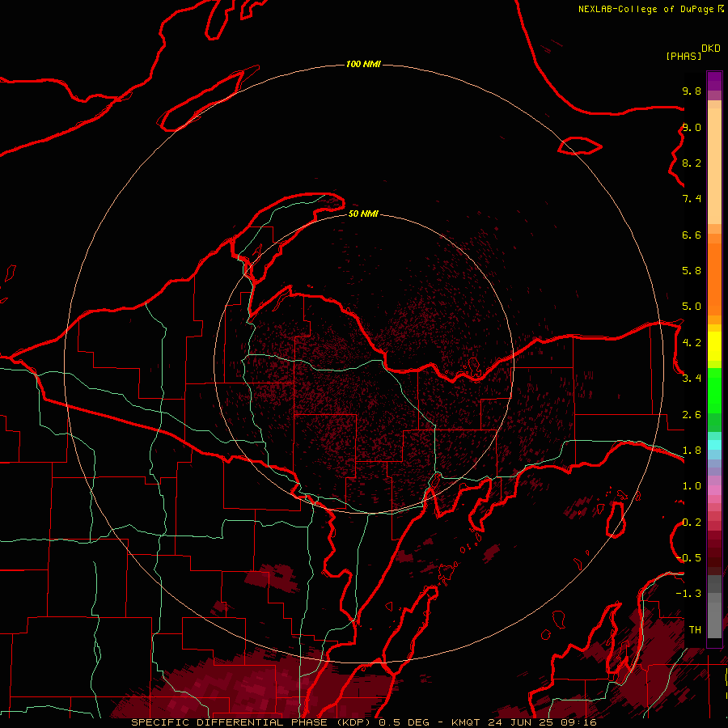The width and height of the screenshot is (728, 728).
Task: Select the yellow band of the color scale
Action: point(714,346)
